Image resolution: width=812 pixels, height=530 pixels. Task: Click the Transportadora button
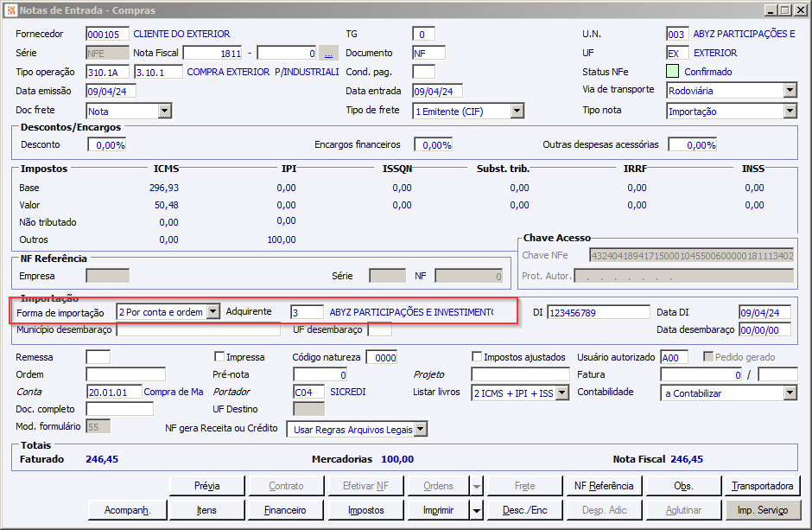pos(762,486)
